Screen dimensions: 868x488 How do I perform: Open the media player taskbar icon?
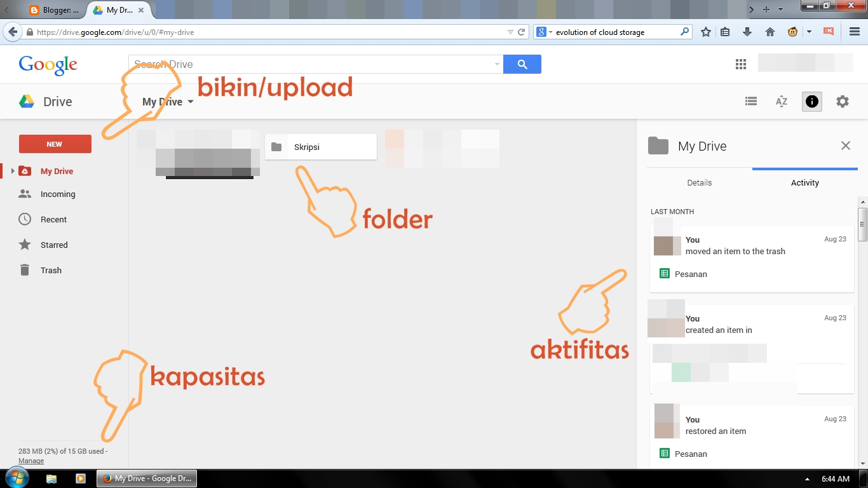pyautogui.click(x=81, y=478)
